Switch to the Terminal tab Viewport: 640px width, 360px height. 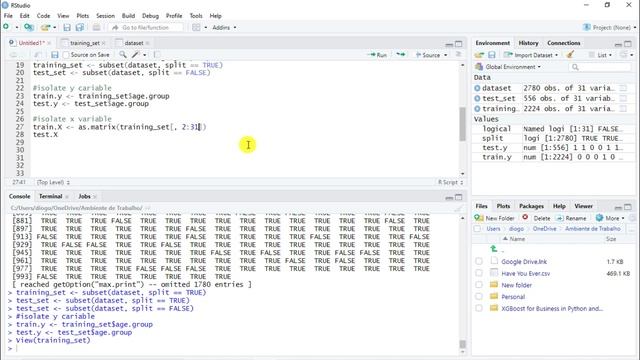51,196
